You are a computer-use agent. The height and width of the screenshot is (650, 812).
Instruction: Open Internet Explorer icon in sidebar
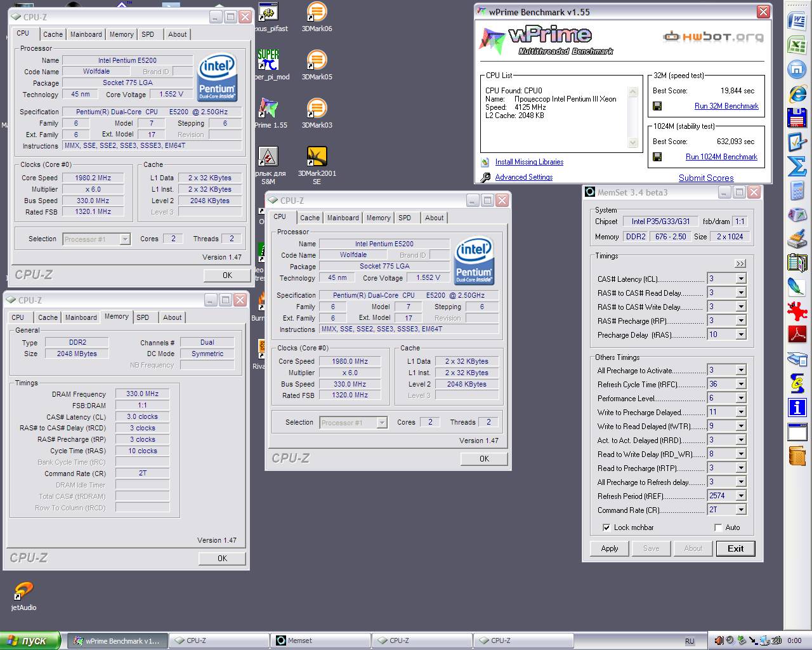point(797,93)
